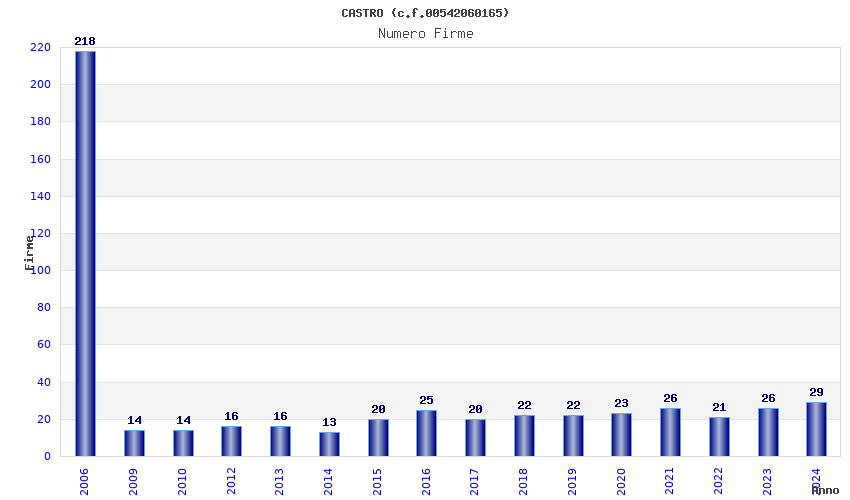This screenshot has width=850, height=500.
Task: Click the 220 y-axis tick label
Action: pos(41,47)
